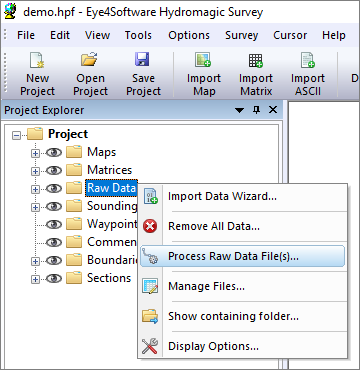Open the View menu
This screenshot has width=360, height=370.
98,35
